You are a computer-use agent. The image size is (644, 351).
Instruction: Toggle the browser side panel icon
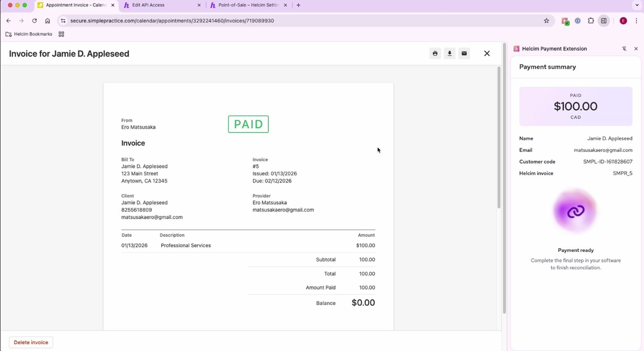tap(604, 21)
